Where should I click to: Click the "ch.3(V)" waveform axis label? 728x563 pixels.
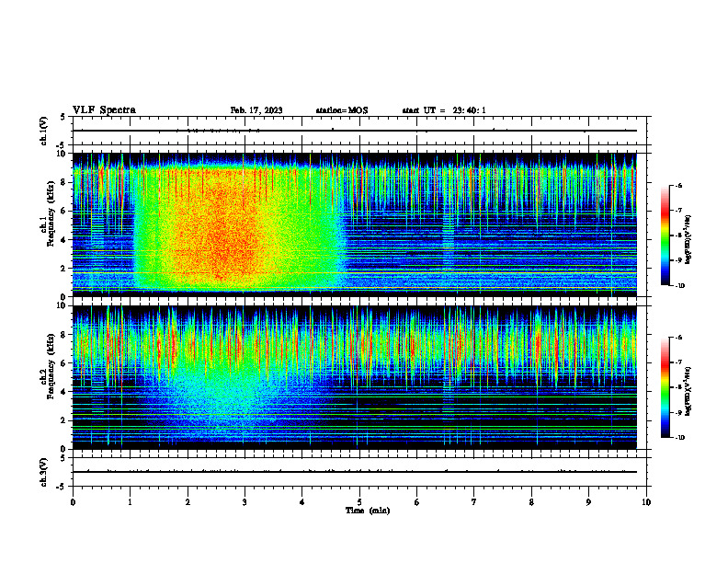point(44,472)
